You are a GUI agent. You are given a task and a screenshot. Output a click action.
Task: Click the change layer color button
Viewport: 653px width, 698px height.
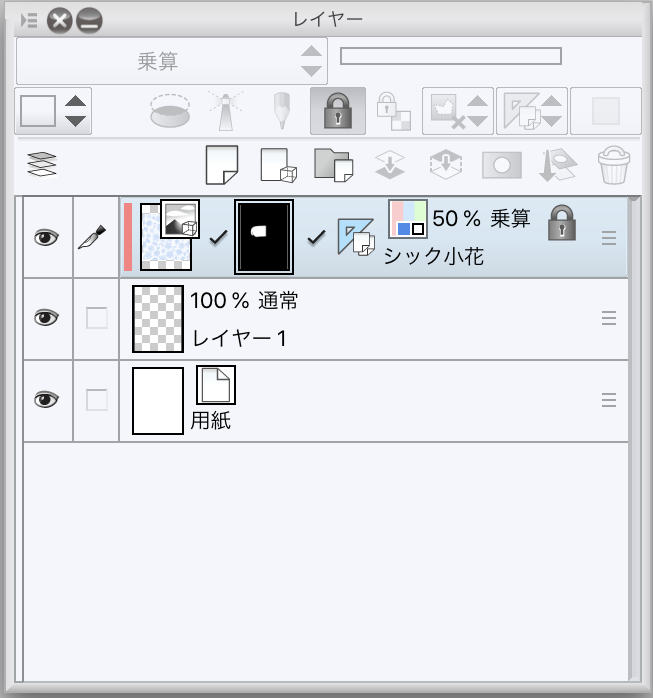tap(606, 111)
